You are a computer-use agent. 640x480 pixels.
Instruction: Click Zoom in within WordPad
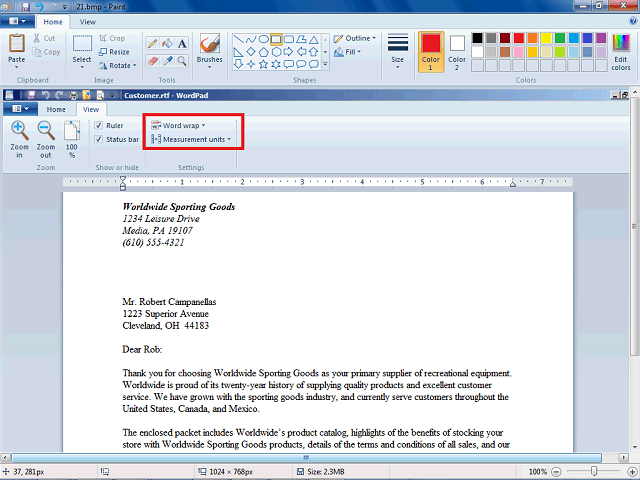coord(19,139)
